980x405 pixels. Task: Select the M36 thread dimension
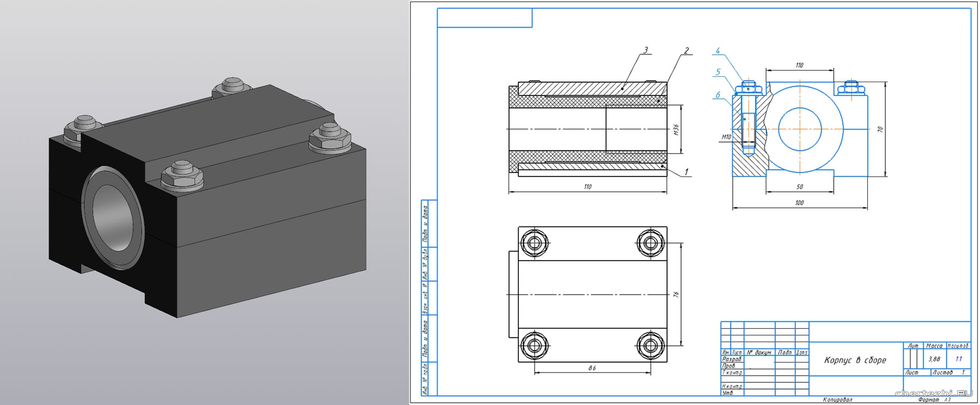676,130
